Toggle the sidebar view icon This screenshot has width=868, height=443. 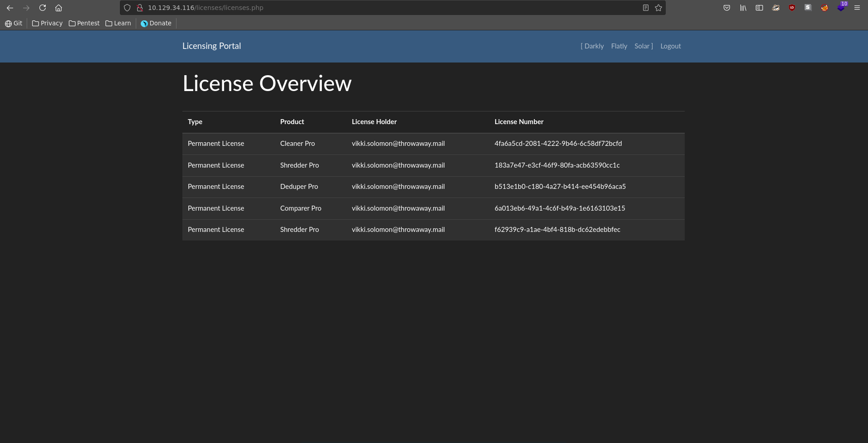click(759, 8)
